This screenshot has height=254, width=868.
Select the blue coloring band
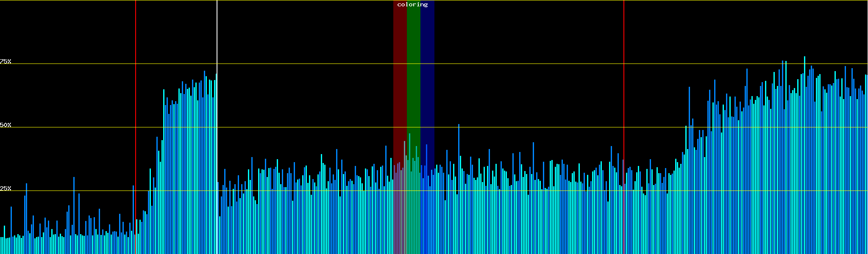(x=427, y=85)
